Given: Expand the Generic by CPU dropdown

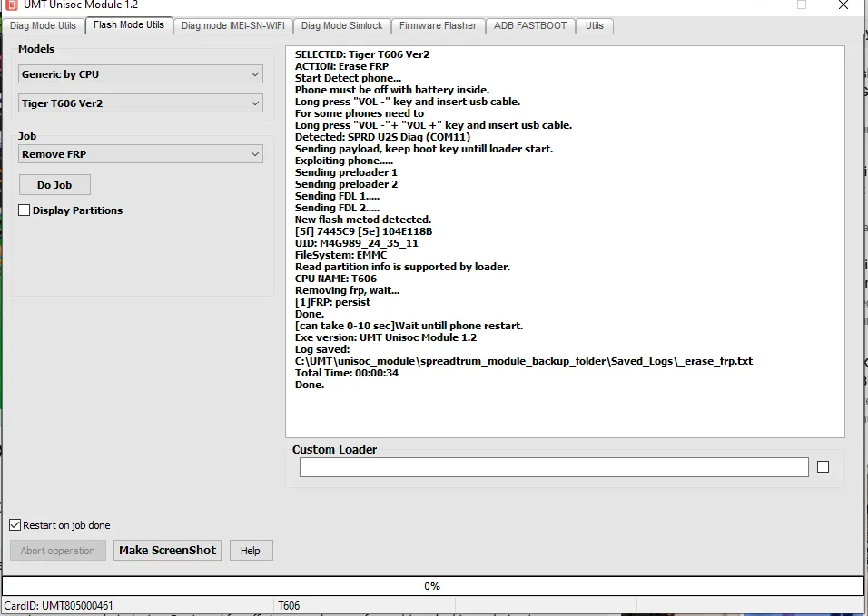Looking at the screenshot, I should click(x=141, y=74).
